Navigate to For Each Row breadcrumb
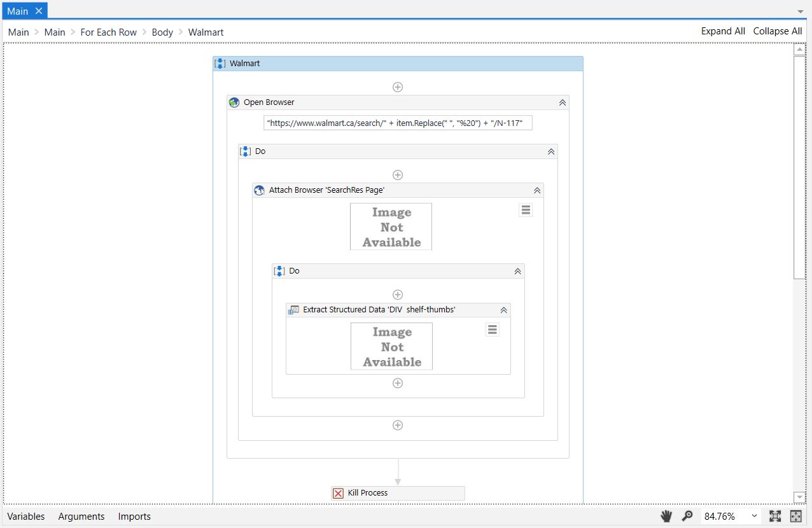Viewport: 812px width, 528px height. 108,32
